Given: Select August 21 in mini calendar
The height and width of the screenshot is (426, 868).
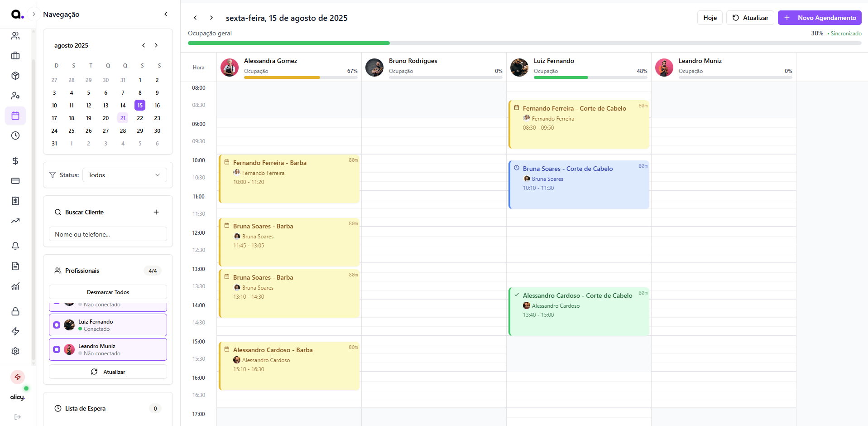Looking at the screenshot, I should click(x=123, y=118).
